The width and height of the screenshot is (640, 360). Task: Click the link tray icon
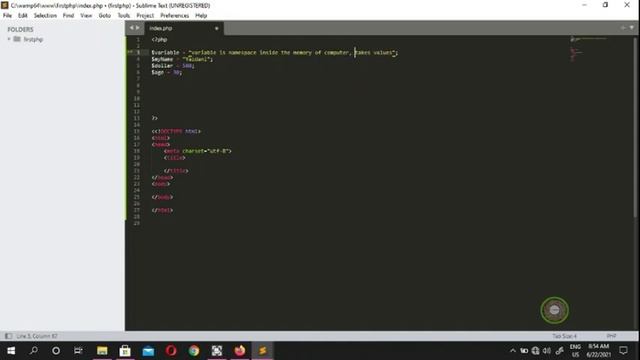560,351
